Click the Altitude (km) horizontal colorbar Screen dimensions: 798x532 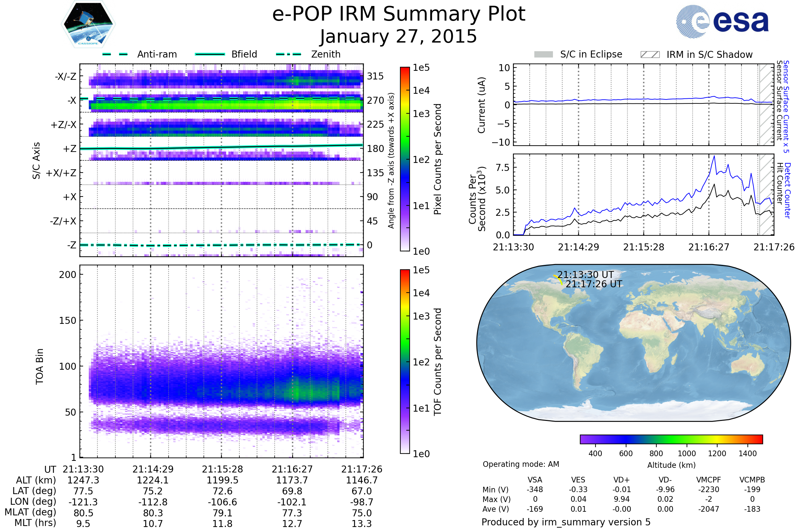click(671, 439)
